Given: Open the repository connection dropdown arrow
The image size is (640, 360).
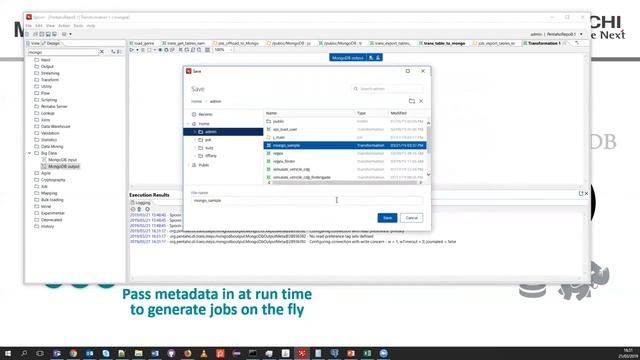Looking at the screenshot, I should pos(581,34).
